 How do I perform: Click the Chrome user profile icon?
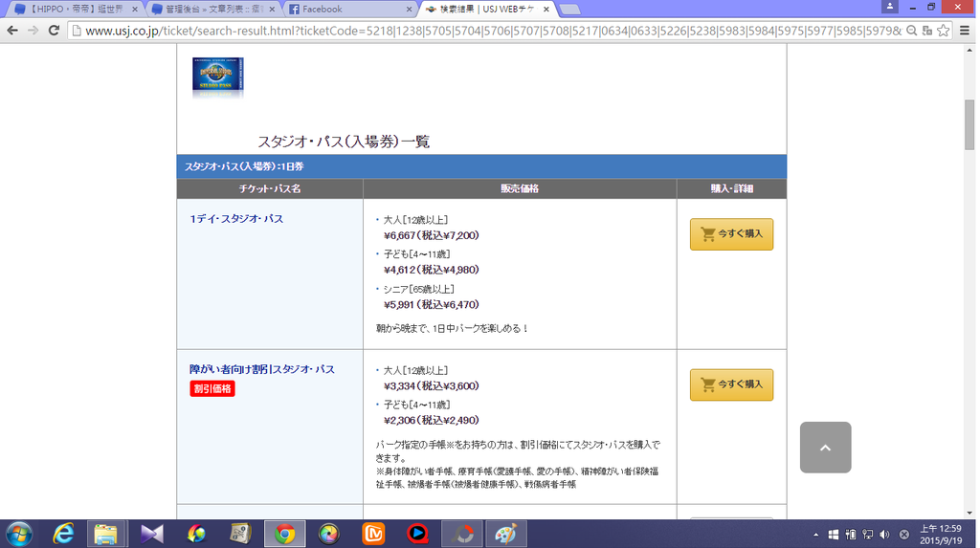pos(889,7)
